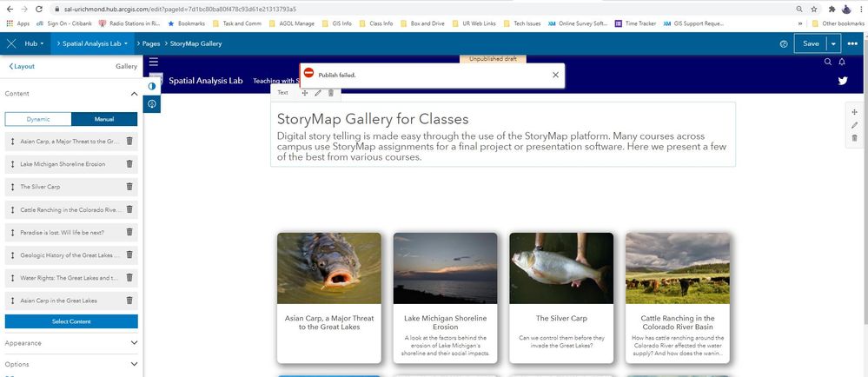Expand the Options section
The image size is (868, 377).
tap(71, 364)
